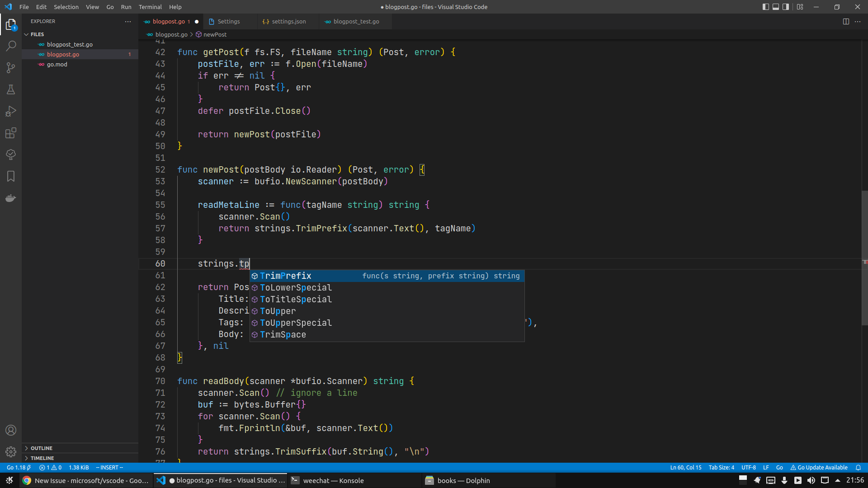
Task: Click the editor vertical scrollbar thumb
Action: coord(864,258)
